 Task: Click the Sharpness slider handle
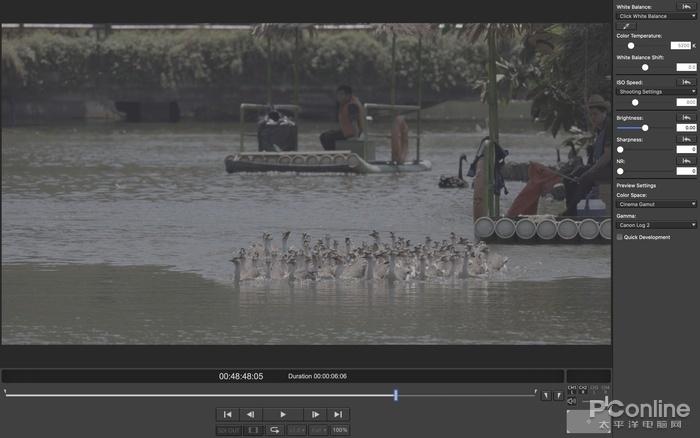[620, 150]
